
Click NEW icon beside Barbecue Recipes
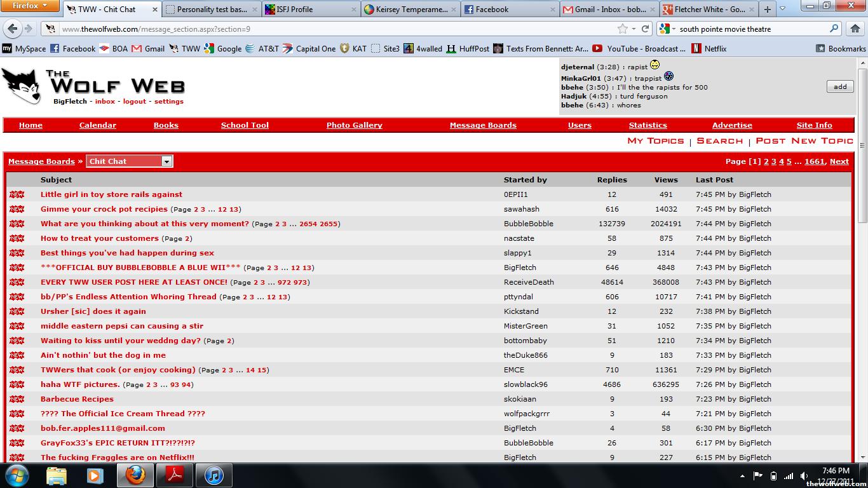pyautogui.click(x=17, y=399)
